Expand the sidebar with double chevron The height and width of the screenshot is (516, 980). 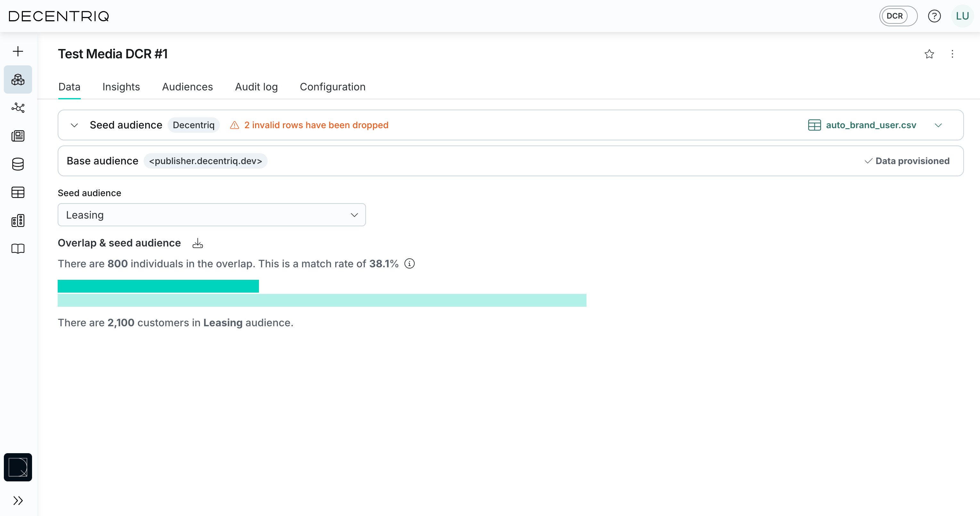click(x=18, y=500)
